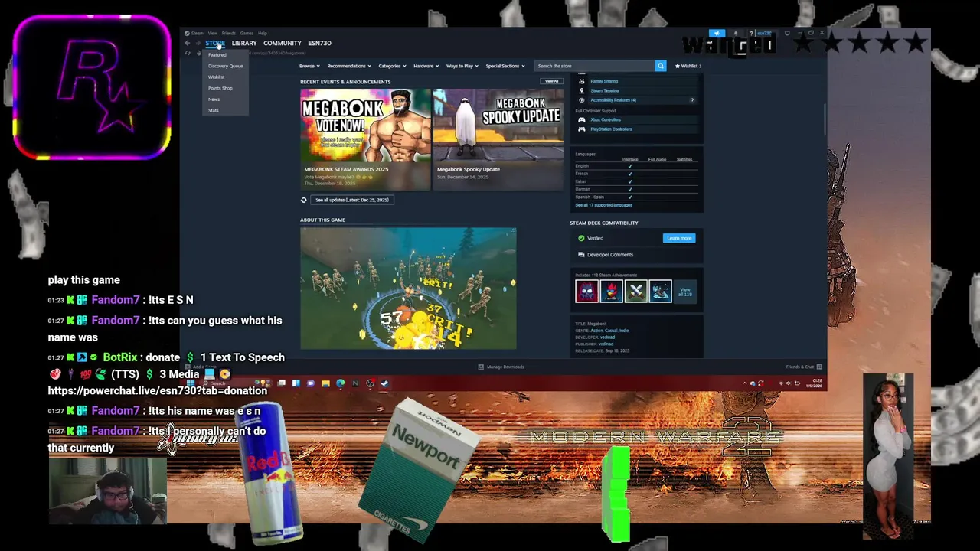This screenshot has height=551, width=980.
Task: Open the Windows Start button on taskbar
Action: (x=191, y=383)
